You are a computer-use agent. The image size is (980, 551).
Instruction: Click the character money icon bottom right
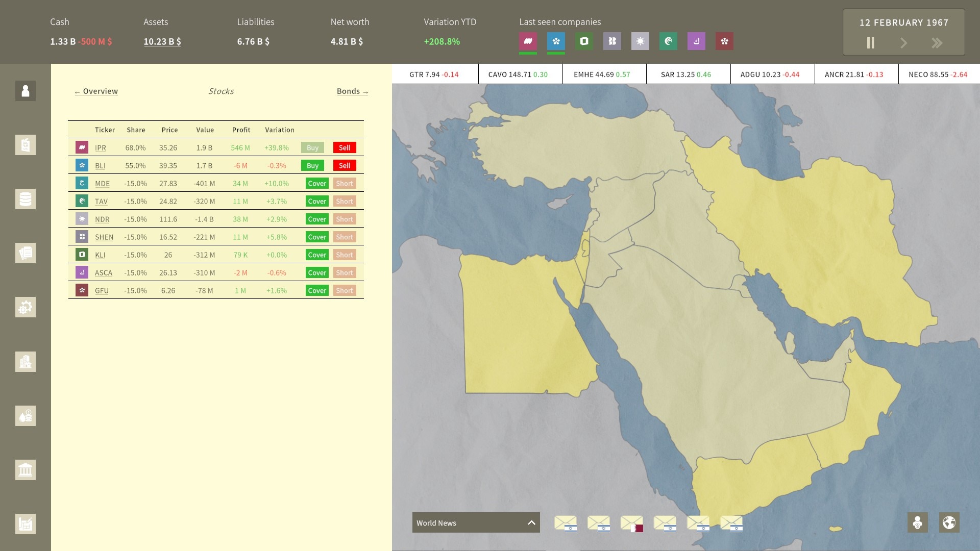tap(918, 522)
